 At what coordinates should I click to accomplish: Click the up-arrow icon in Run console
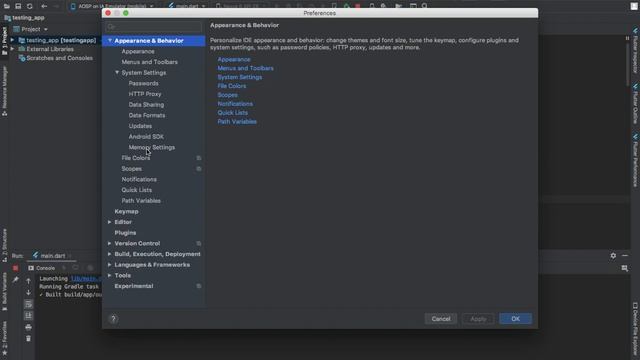click(x=28, y=281)
